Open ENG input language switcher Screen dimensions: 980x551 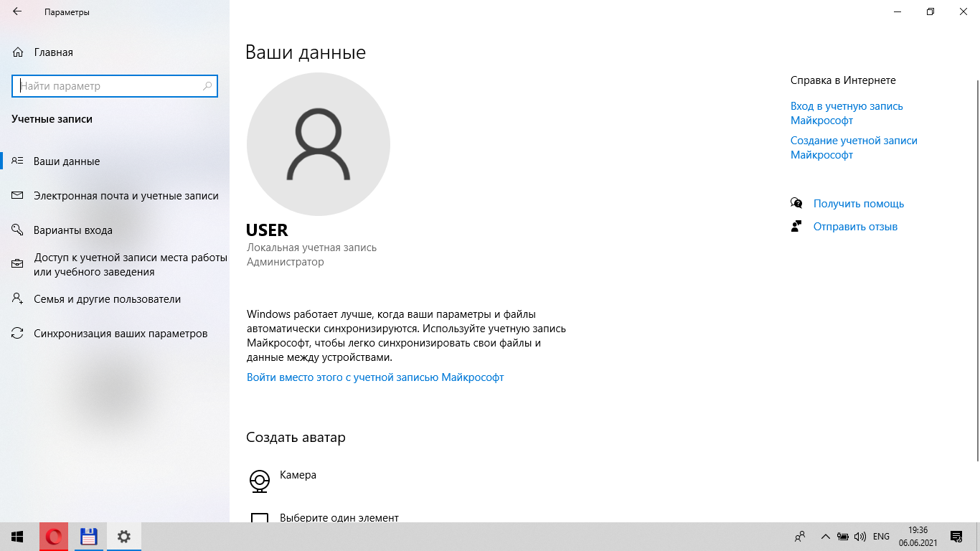(x=881, y=537)
